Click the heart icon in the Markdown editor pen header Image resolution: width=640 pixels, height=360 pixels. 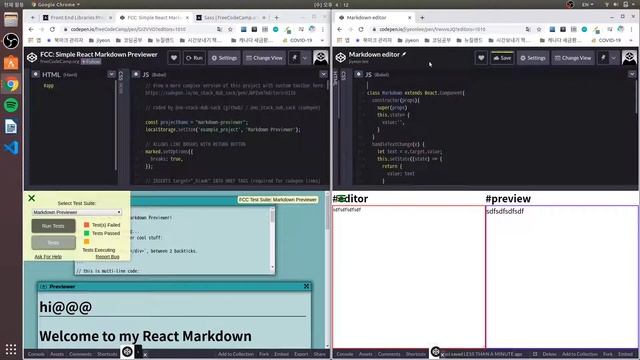click(481, 58)
